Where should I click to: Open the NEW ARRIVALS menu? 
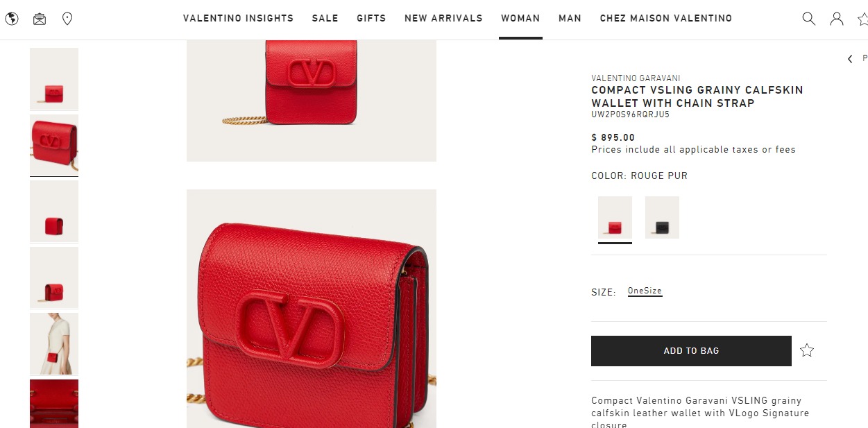tap(443, 19)
